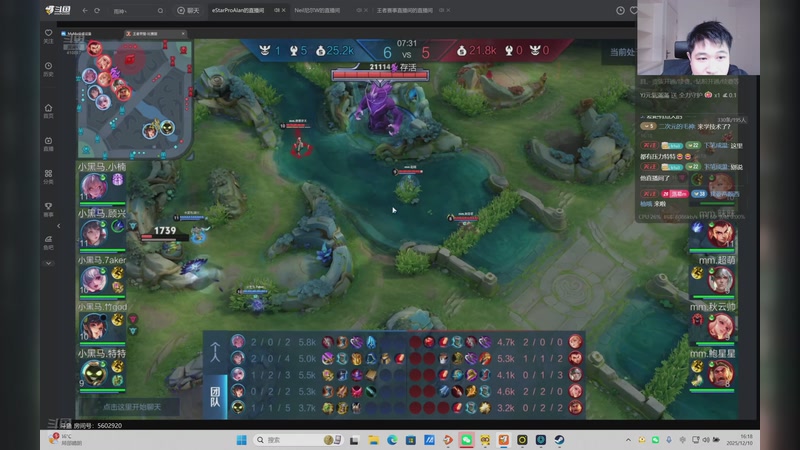This screenshot has height=450, width=800.
Task: Open Steam from the taskbar
Action: (x=559, y=440)
